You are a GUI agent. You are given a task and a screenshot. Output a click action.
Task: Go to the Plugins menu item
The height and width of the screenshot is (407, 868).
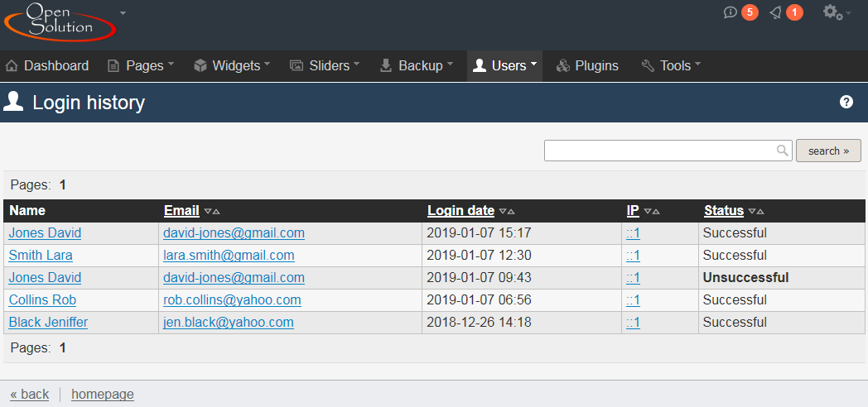(587, 66)
